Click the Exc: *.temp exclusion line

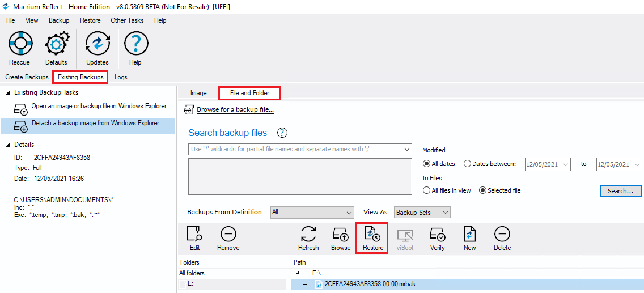[57, 214]
